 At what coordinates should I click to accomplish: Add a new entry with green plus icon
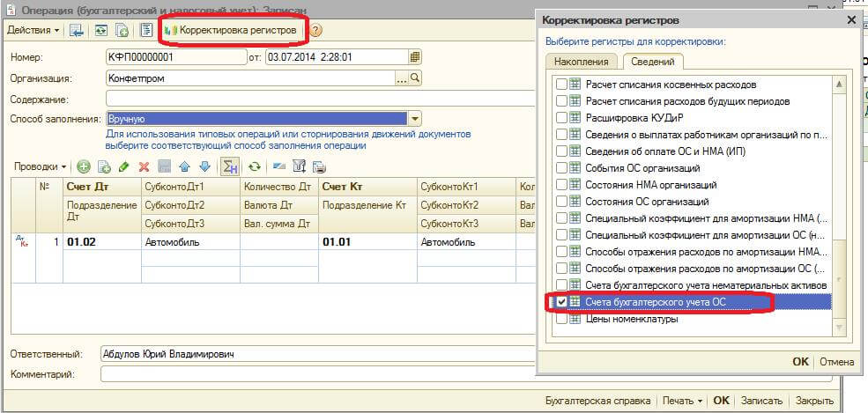point(84,166)
